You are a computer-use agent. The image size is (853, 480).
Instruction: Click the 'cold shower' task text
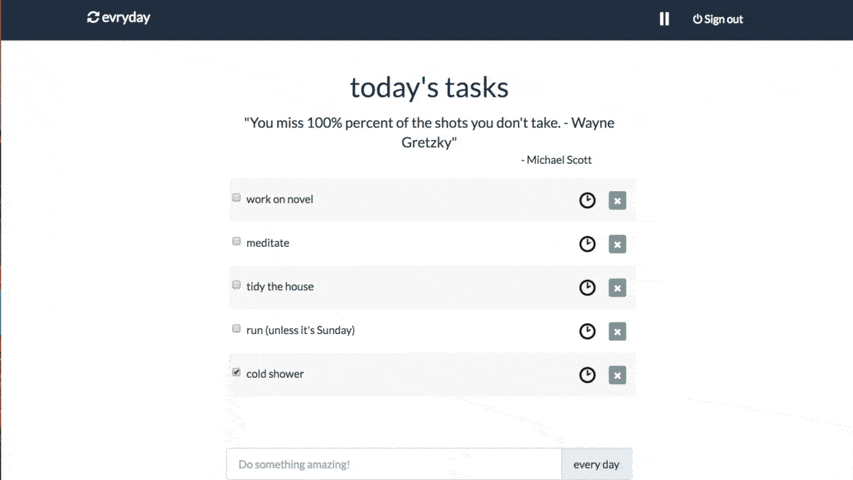275,374
